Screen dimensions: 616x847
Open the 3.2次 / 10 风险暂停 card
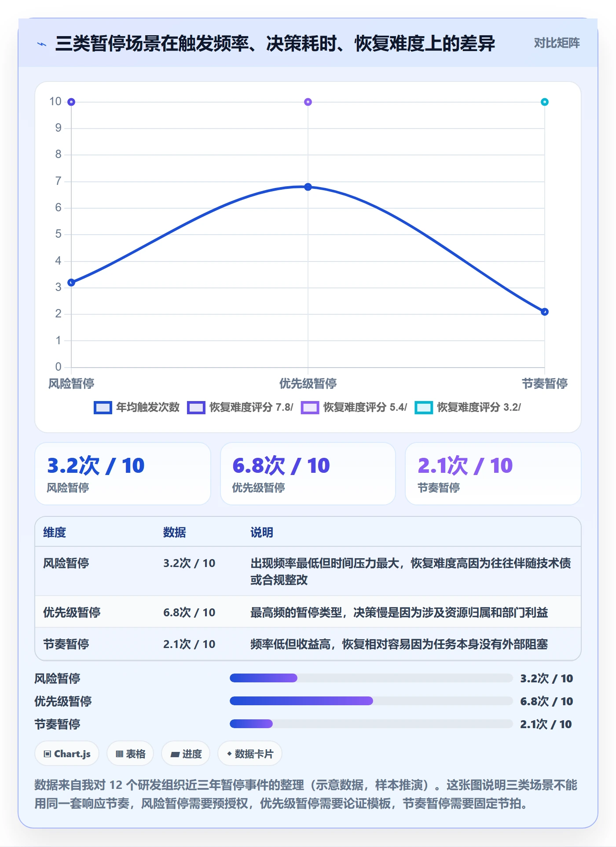[x=123, y=474]
